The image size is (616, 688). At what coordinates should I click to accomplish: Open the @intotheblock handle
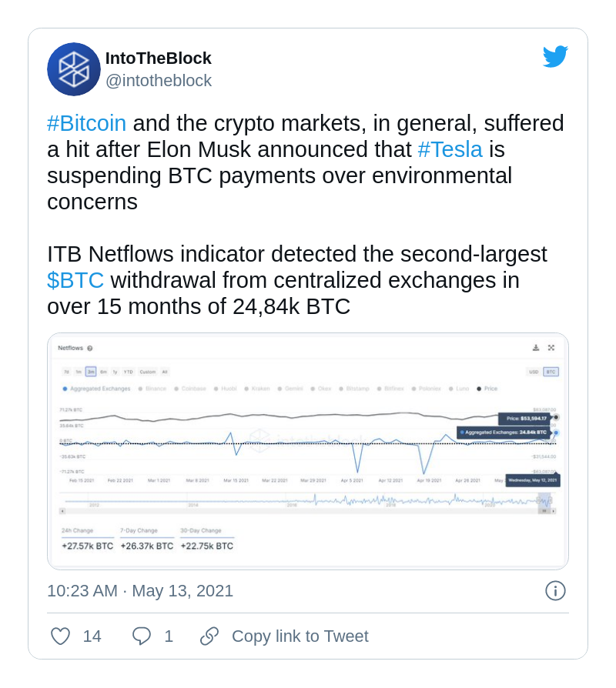point(159,81)
